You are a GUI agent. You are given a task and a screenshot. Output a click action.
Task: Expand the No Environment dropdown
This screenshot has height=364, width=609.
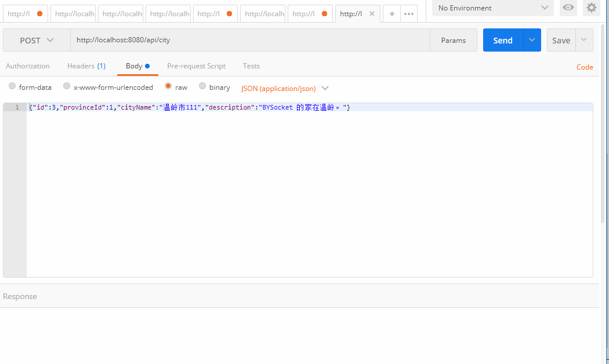(x=493, y=8)
